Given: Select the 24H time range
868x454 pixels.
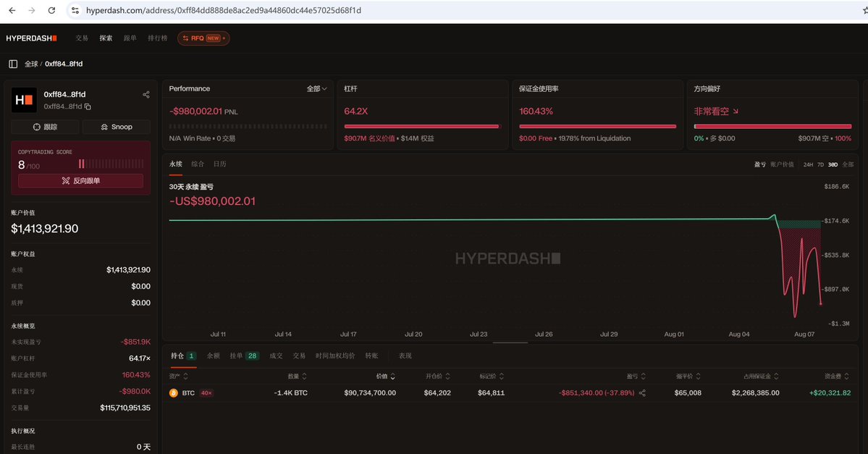Looking at the screenshot, I should 808,164.
